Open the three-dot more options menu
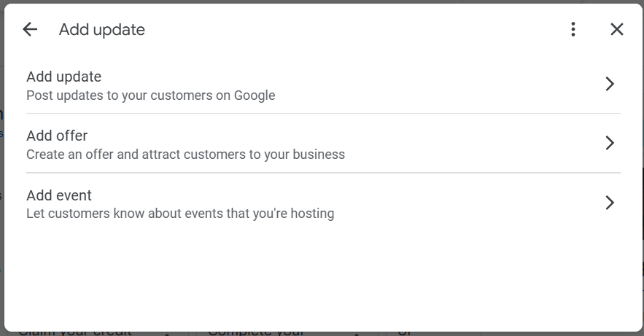Image resolution: width=644 pixels, height=336 pixels. click(x=573, y=29)
